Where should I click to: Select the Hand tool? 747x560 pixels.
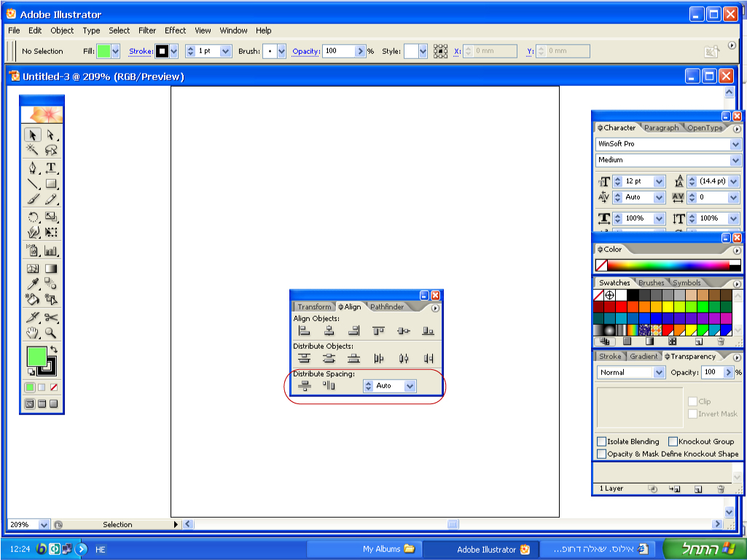[32, 333]
